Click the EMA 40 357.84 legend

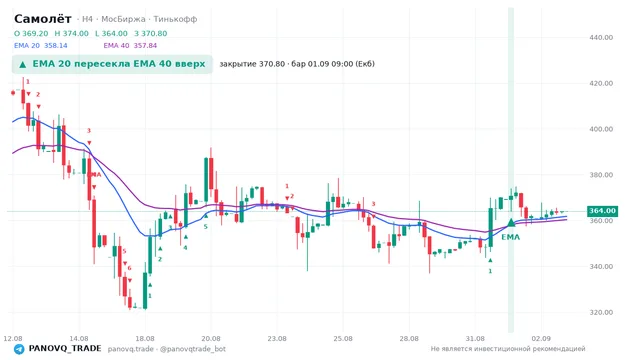click(x=130, y=45)
